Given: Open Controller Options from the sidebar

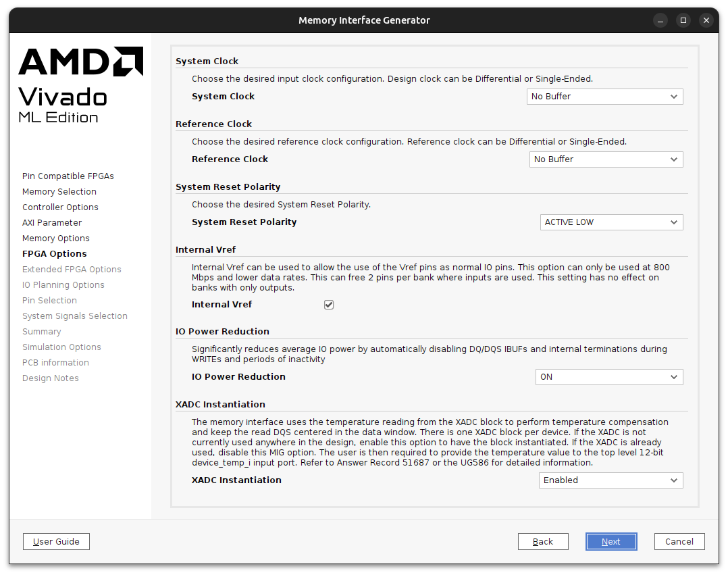Looking at the screenshot, I should coord(60,207).
